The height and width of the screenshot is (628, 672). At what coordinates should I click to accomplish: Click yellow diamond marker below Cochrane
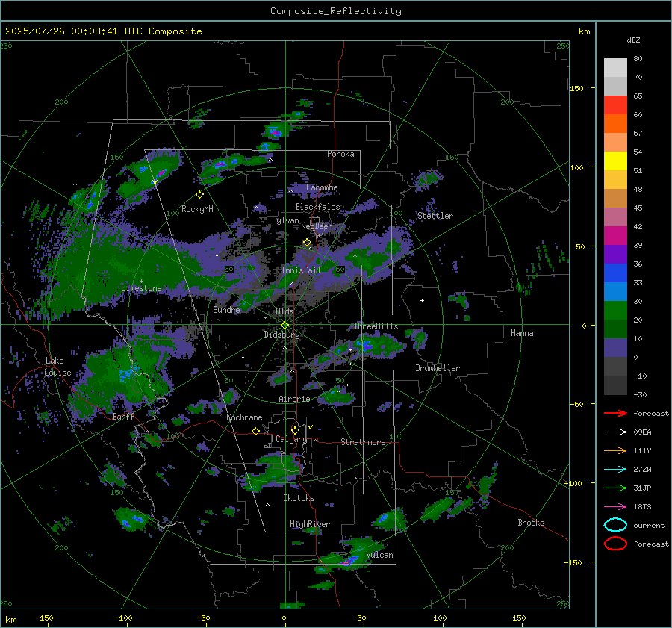pos(256,431)
